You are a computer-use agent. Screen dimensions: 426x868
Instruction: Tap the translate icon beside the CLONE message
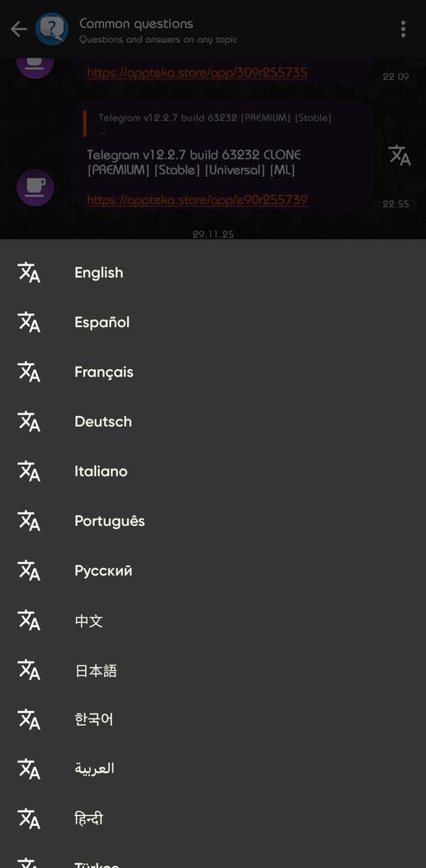398,155
